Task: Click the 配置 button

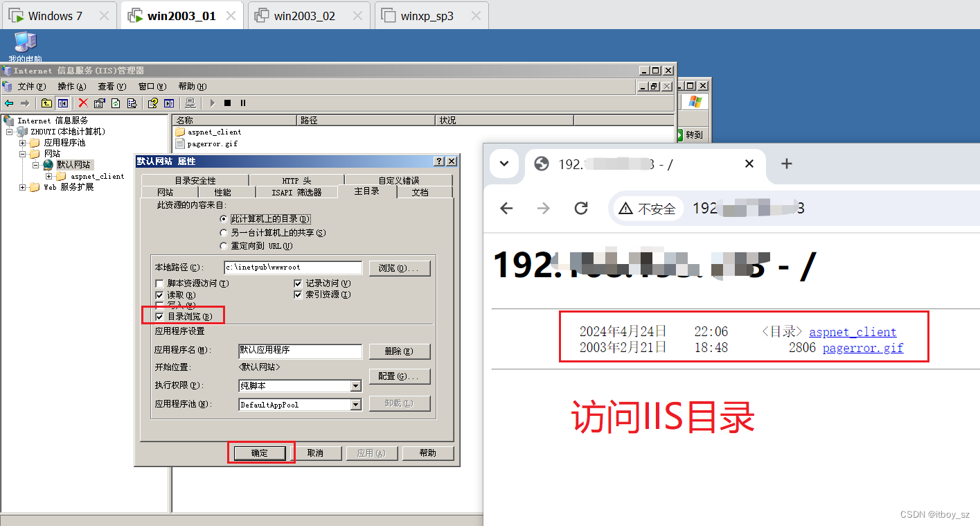Action: (x=400, y=376)
